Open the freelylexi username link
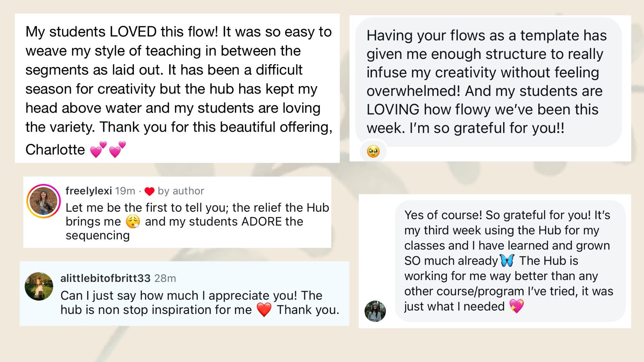 (89, 191)
